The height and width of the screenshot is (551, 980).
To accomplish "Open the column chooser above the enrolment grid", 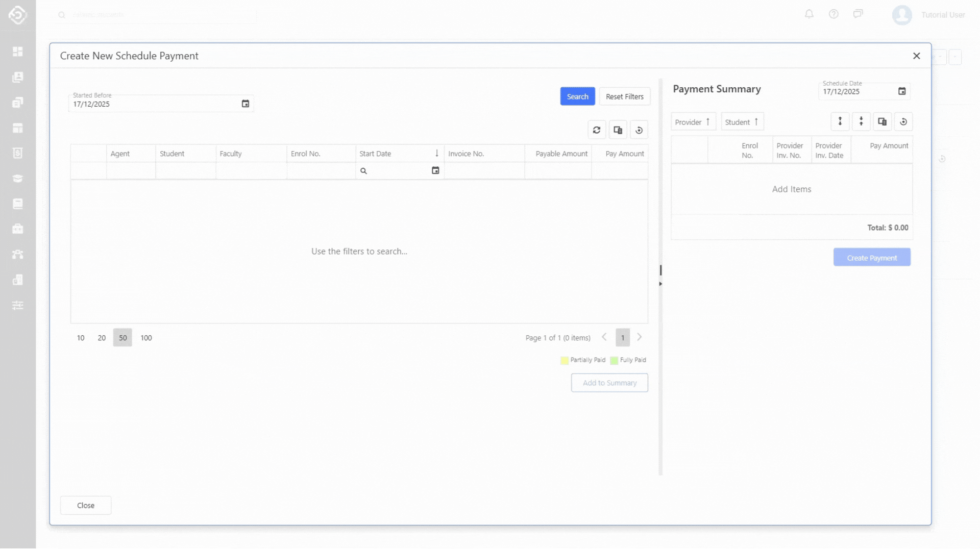I will (618, 130).
